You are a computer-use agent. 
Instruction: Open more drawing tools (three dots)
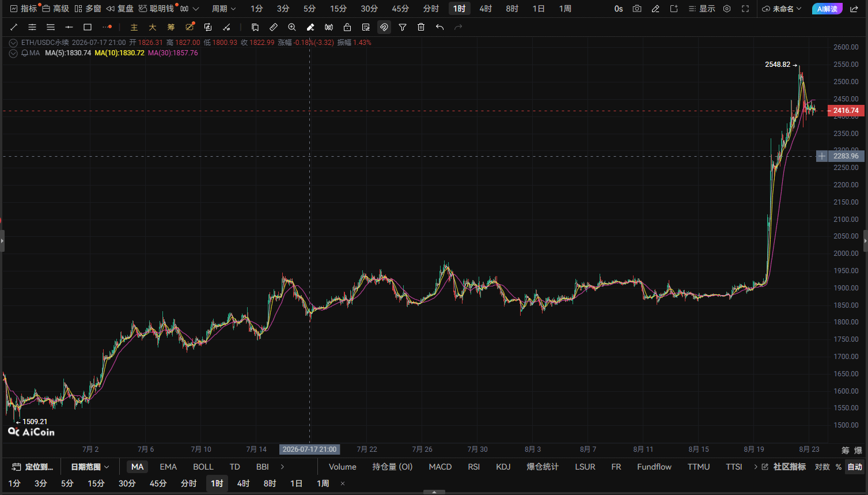(107, 27)
